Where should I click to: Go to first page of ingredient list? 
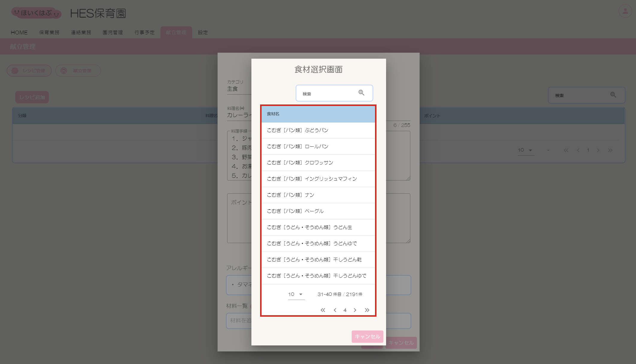[323, 310]
